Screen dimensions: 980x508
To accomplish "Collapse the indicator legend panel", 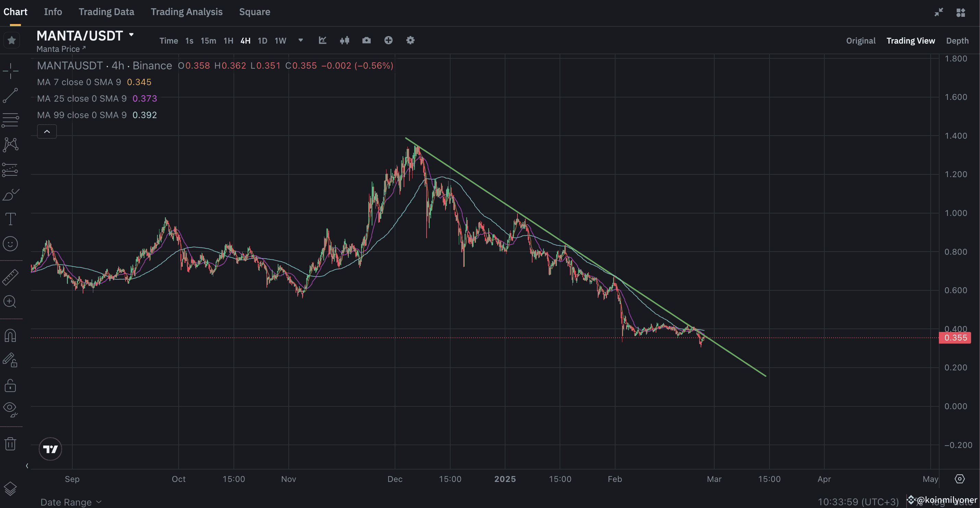I will tap(47, 131).
